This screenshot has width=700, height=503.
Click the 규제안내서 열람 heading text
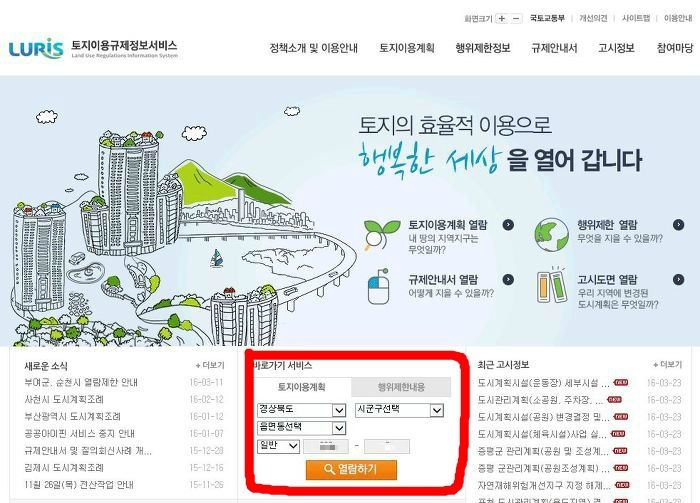[443, 279]
